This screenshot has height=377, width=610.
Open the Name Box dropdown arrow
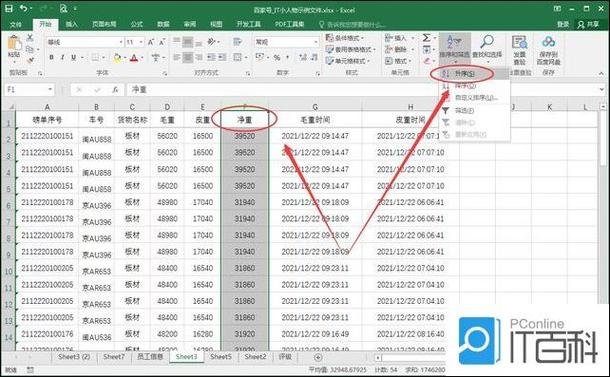point(50,89)
